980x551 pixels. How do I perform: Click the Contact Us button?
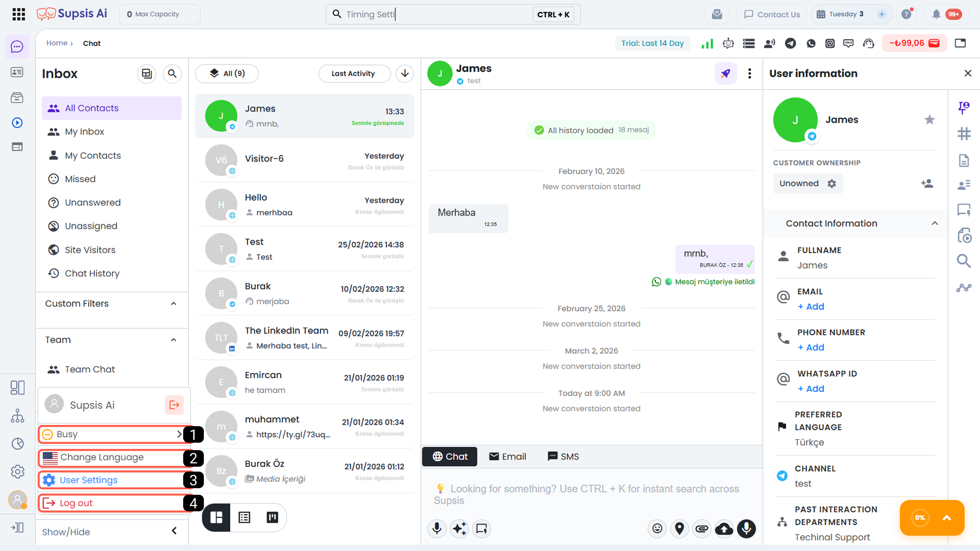772,14
